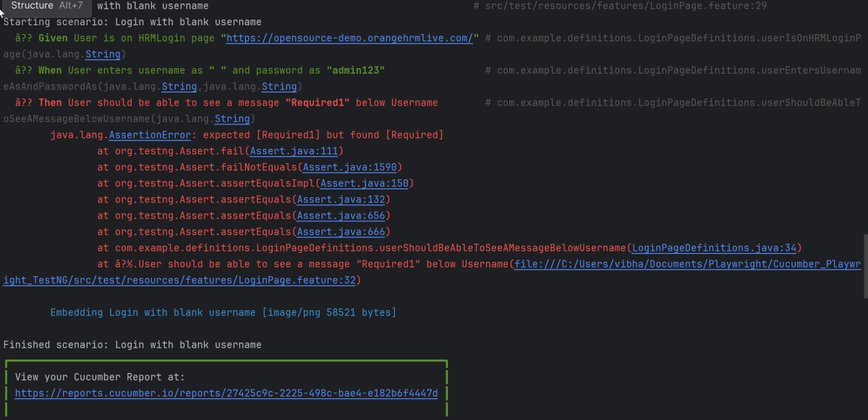Click the 'Embedding Login with blank username' line
Screen dimensions: 868x420
pyautogui.click(x=223, y=312)
